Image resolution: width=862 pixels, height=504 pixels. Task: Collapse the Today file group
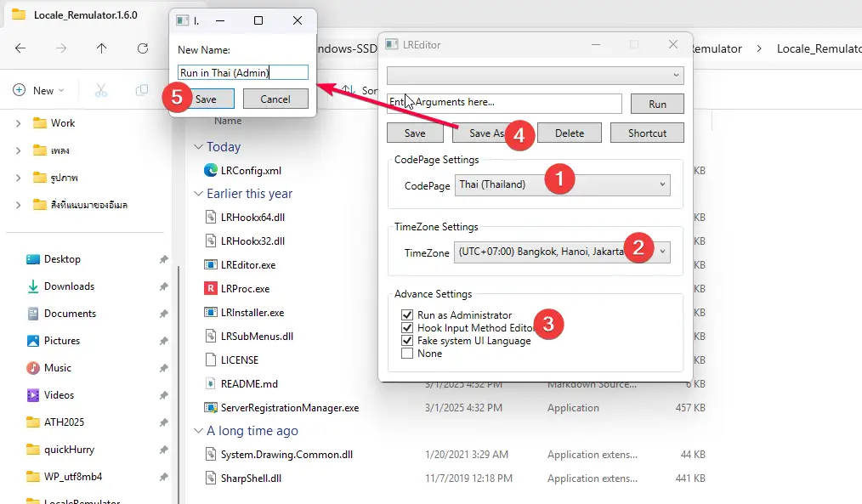(x=198, y=147)
